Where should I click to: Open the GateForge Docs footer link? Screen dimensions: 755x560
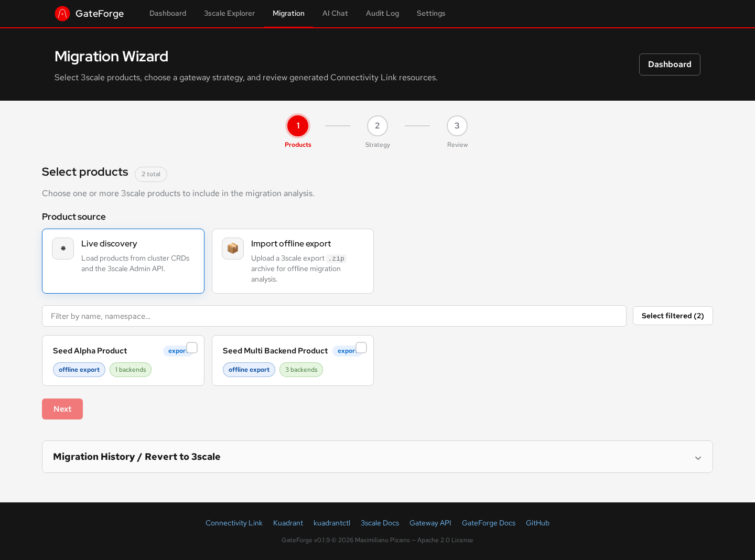(x=489, y=523)
